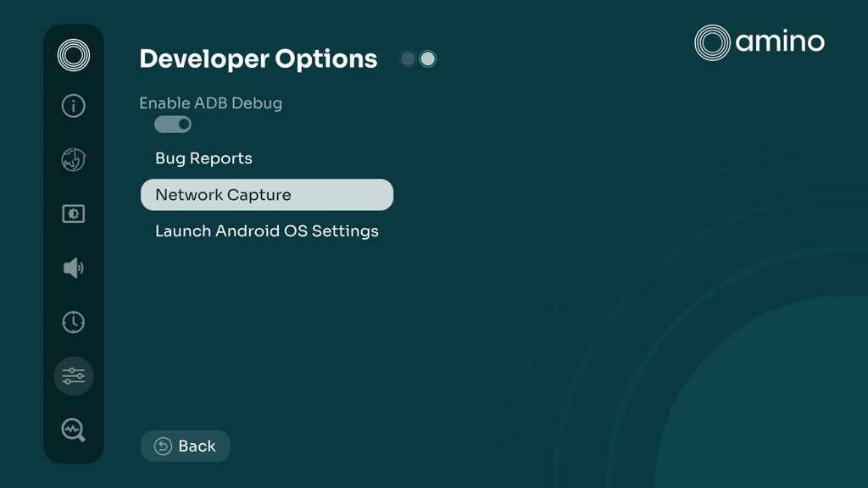Select the Network settings globe icon

(x=73, y=160)
